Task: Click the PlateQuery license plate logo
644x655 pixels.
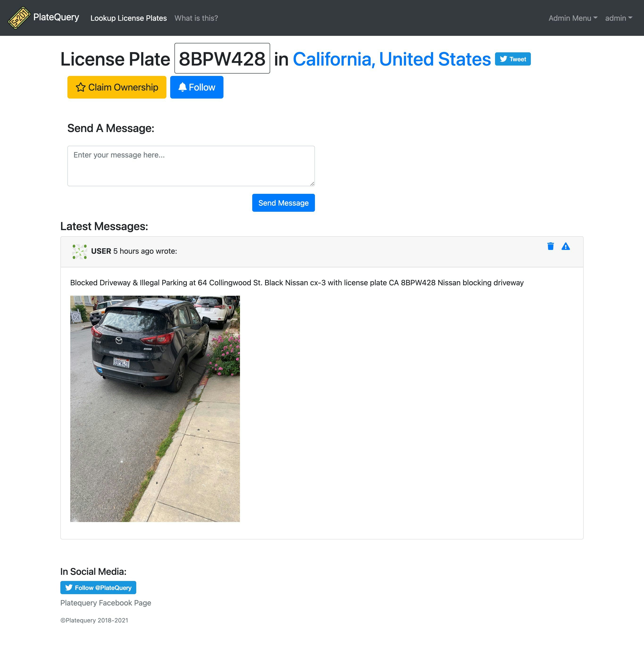Action: [x=19, y=18]
